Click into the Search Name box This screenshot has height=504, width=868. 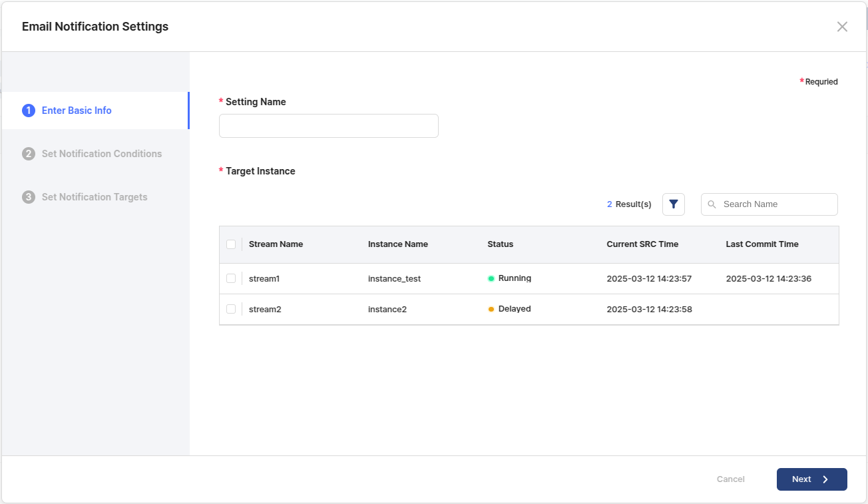tap(775, 204)
